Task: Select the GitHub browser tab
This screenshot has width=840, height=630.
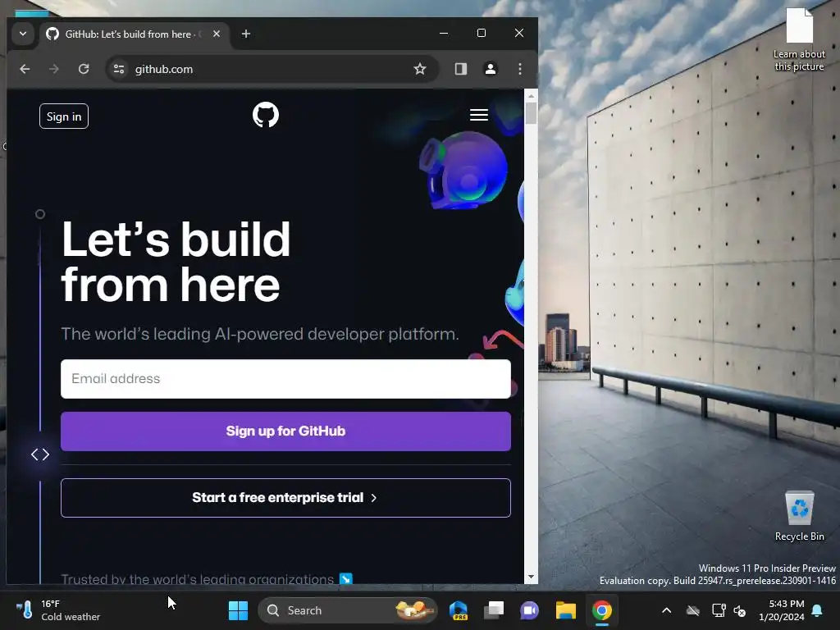Action: 134,34
